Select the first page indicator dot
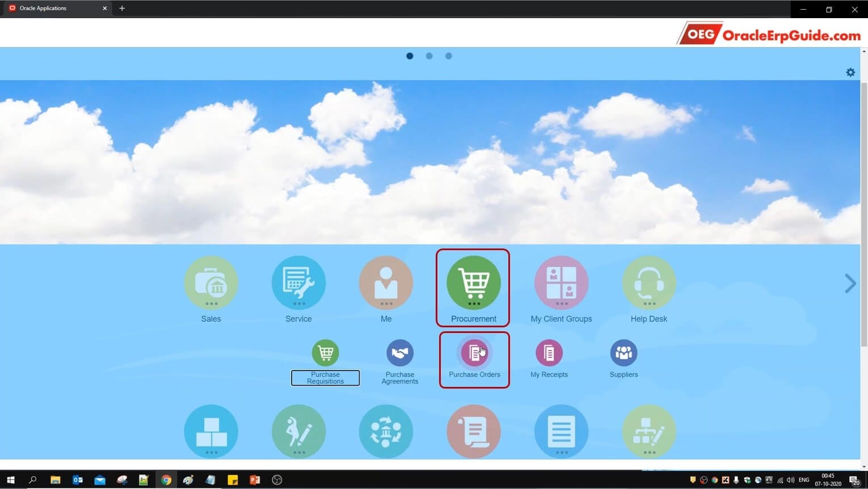This screenshot has height=489, width=868. tap(410, 56)
